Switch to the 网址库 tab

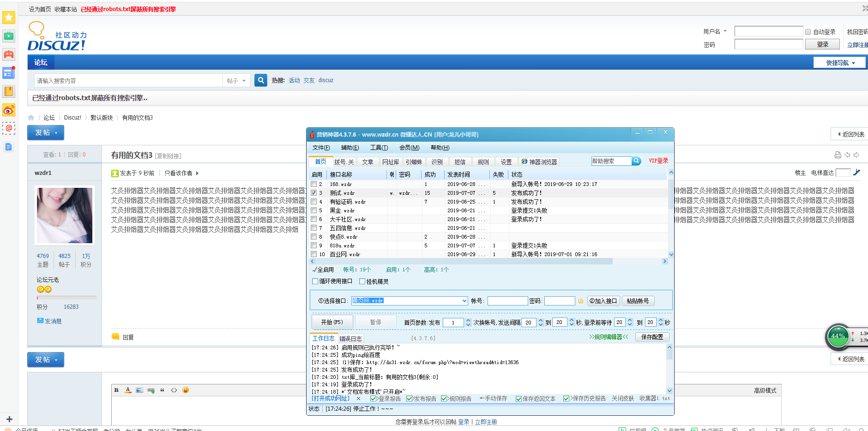pyautogui.click(x=391, y=162)
